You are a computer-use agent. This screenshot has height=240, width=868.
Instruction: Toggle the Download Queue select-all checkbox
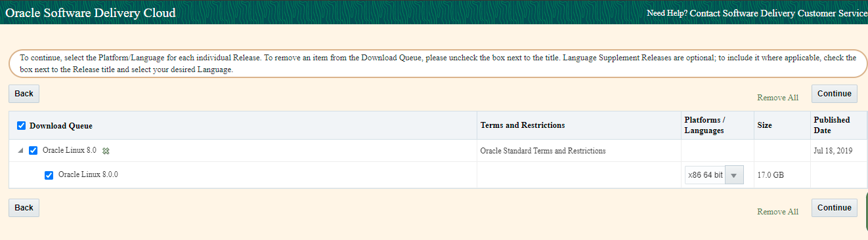pyautogui.click(x=21, y=126)
